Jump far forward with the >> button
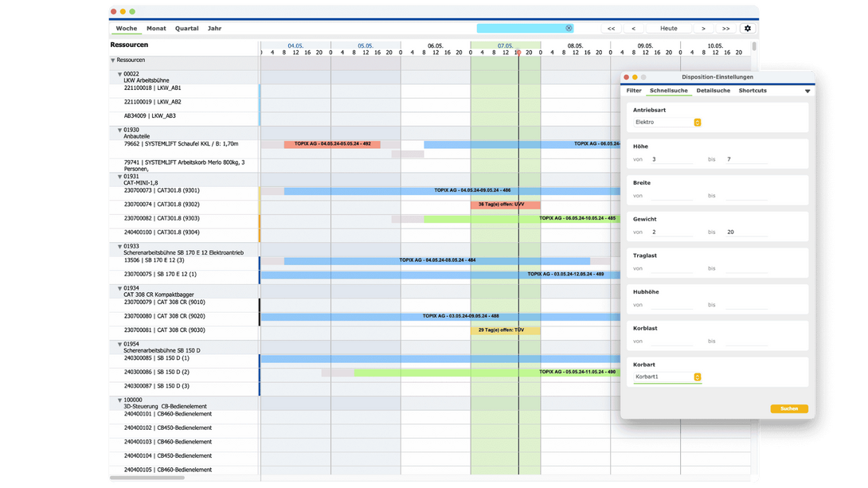This screenshot has height=488, width=868. (x=725, y=29)
